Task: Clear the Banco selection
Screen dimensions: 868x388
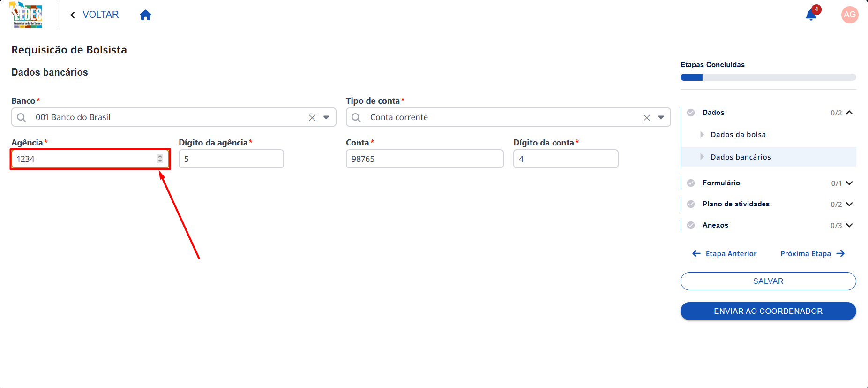Action: (x=312, y=118)
